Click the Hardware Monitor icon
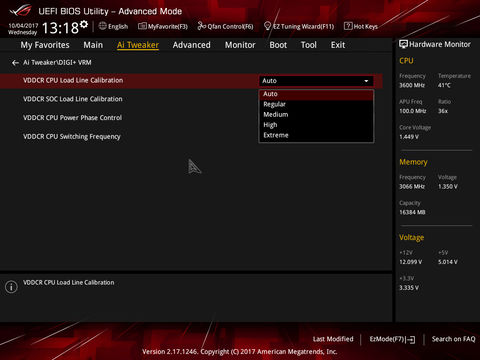This screenshot has height=360, width=480. (403, 44)
